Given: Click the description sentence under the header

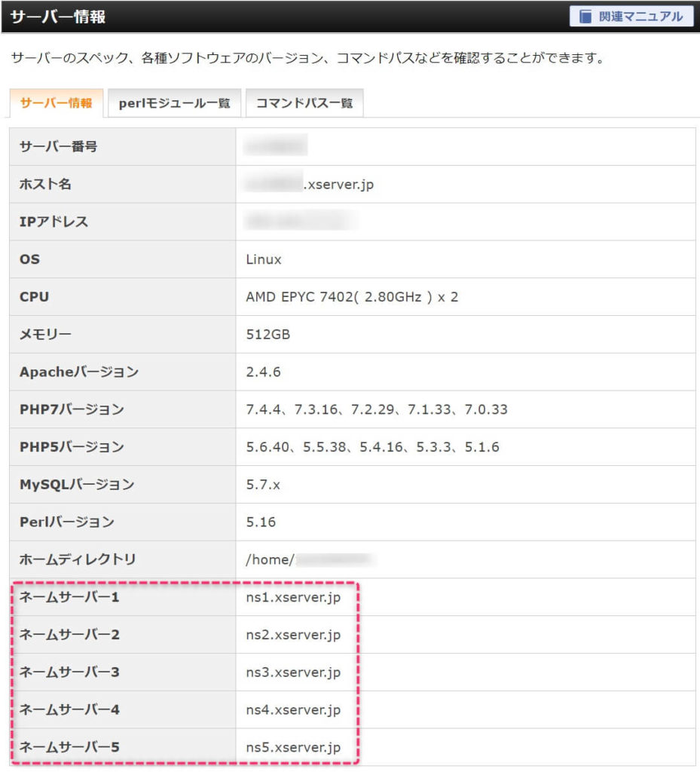Looking at the screenshot, I should point(308,58).
